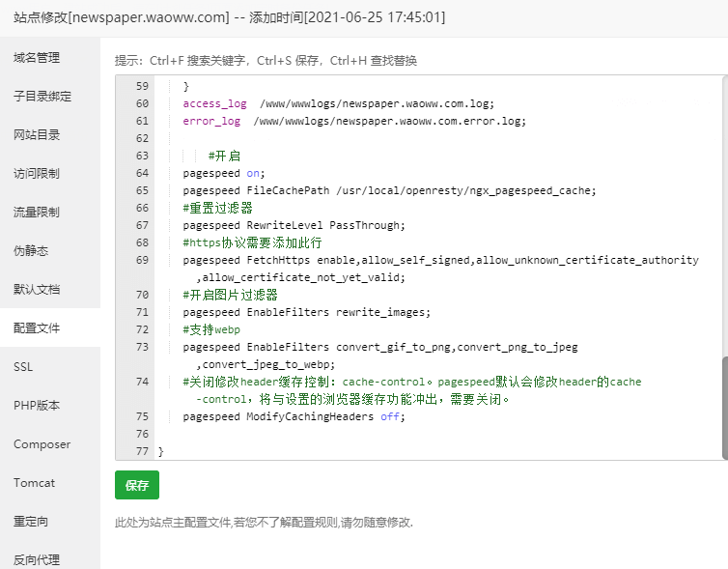Click line number 75 in gutter
Viewport: 728px width, 569px height.
(x=142, y=416)
